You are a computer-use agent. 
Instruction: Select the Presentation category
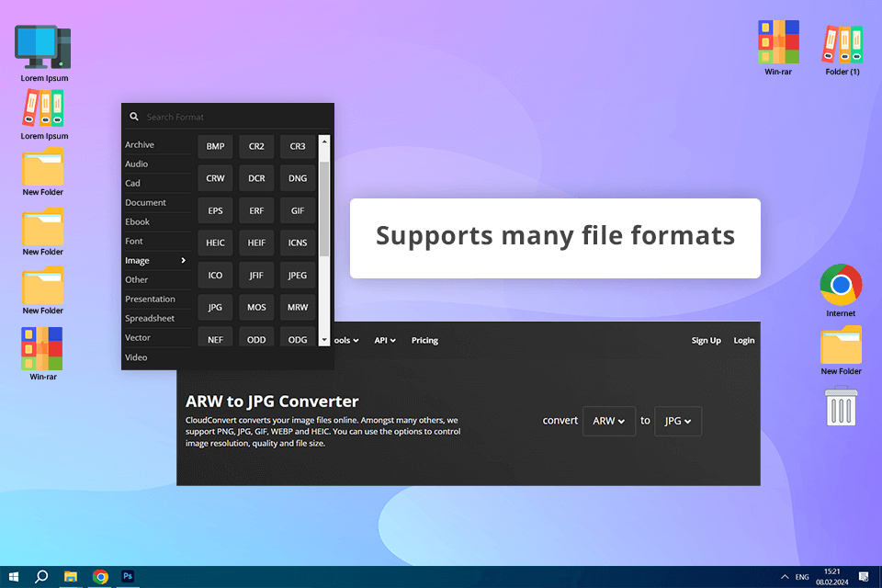pyautogui.click(x=158, y=299)
